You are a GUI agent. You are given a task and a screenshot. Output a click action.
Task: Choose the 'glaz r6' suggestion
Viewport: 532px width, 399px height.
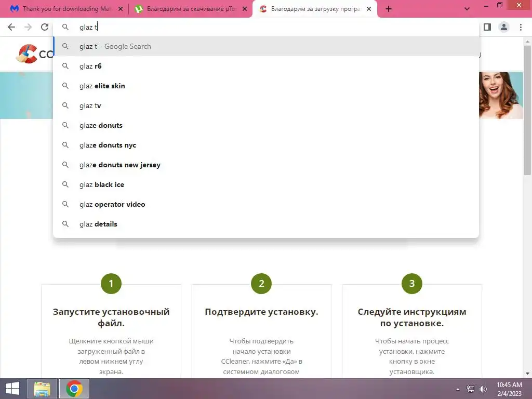(266, 66)
